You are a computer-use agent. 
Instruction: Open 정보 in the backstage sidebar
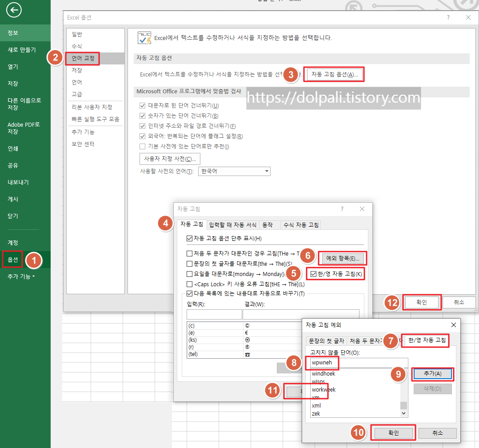pos(25,33)
